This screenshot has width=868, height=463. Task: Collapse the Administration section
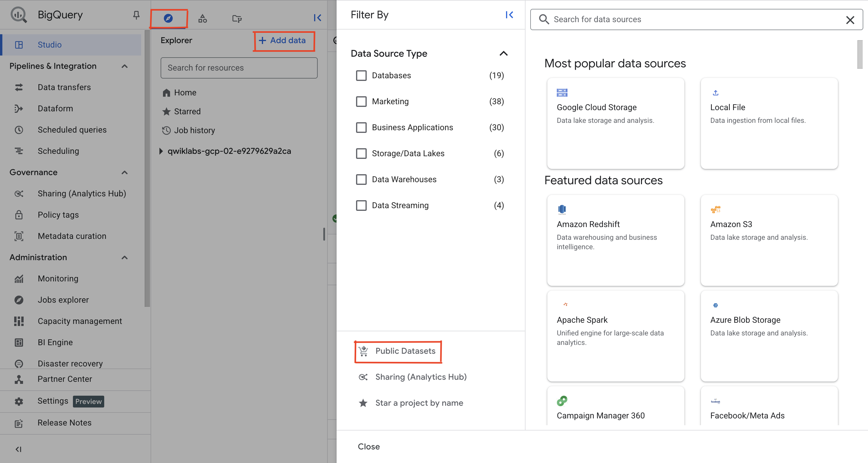coord(124,257)
